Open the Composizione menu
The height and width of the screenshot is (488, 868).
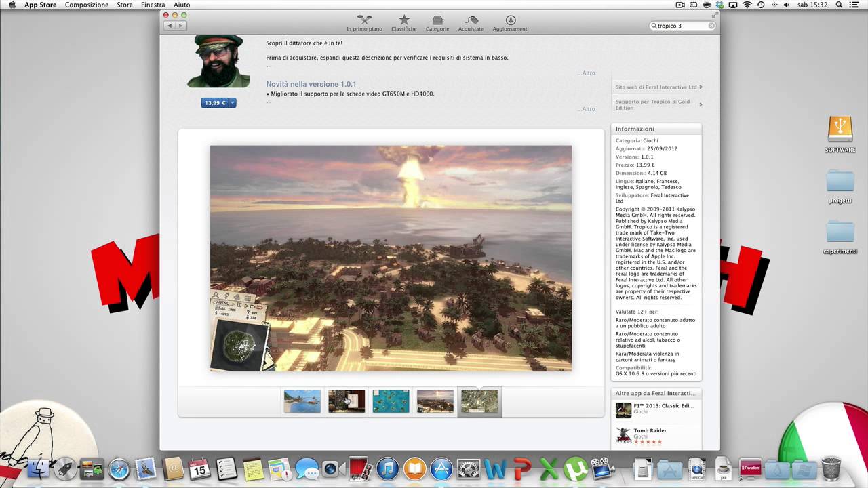[87, 5]
